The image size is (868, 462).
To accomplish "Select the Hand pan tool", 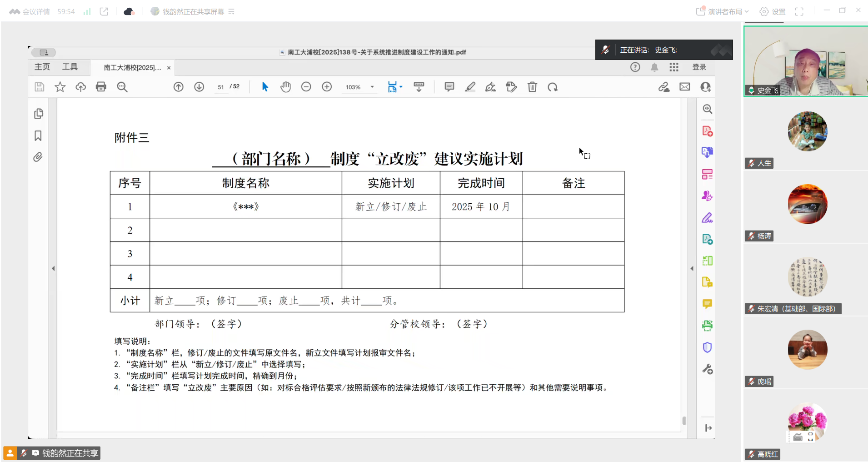I will click(x=285, y=87).
